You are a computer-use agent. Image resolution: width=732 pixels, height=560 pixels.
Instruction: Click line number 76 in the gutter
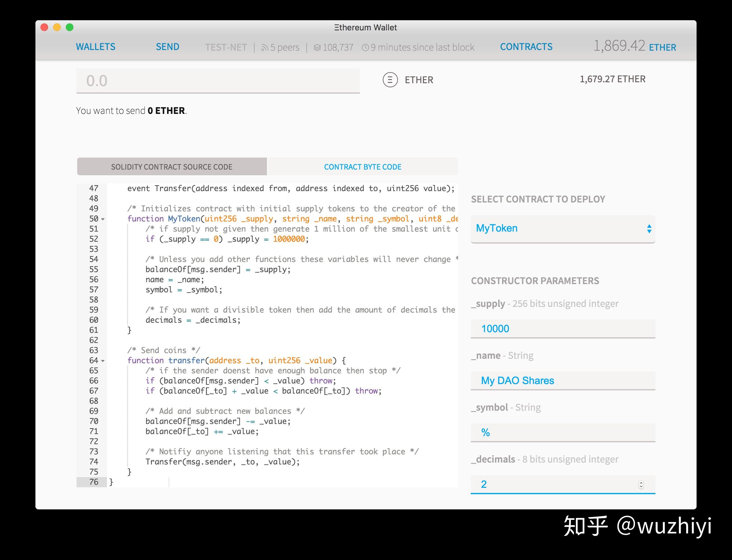point(94,482)
